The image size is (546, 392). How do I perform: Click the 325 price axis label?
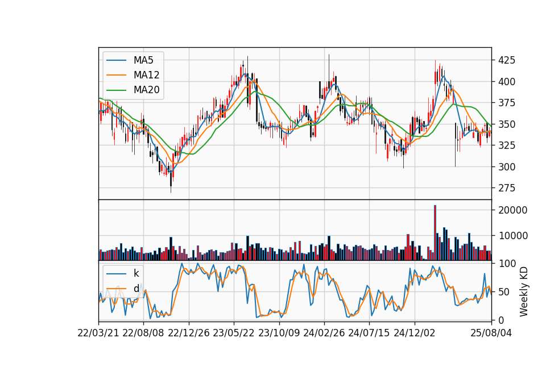pyautogui.click(x=507, y=145)
